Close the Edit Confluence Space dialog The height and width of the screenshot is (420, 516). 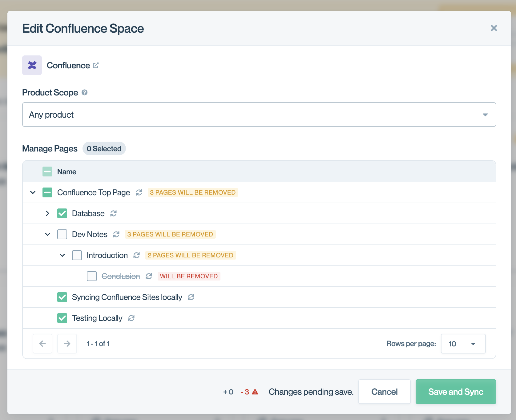(x=494, y=28)
